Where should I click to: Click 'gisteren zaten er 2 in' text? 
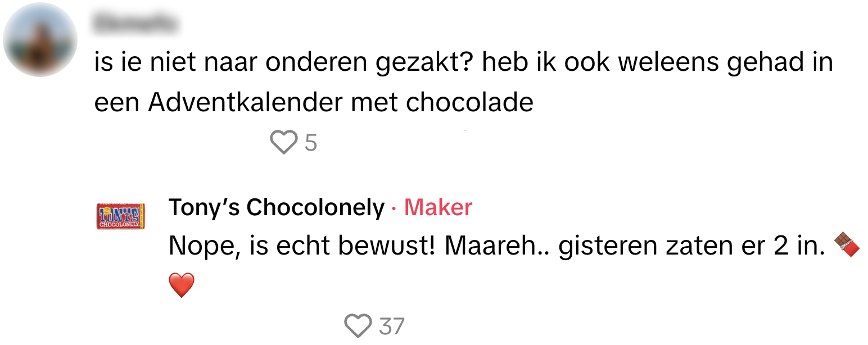pyautogui.click(x=690, y=247)
